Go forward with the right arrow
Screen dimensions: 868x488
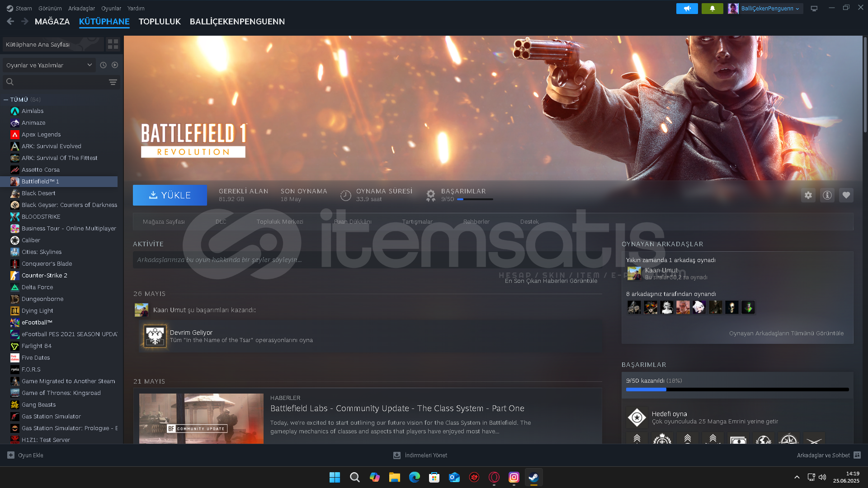tap(25, 21)
